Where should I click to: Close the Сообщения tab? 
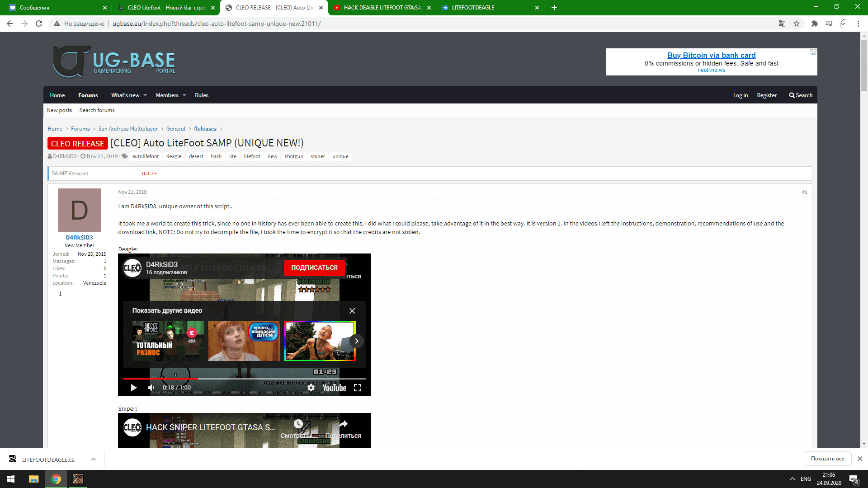(105, 8)
